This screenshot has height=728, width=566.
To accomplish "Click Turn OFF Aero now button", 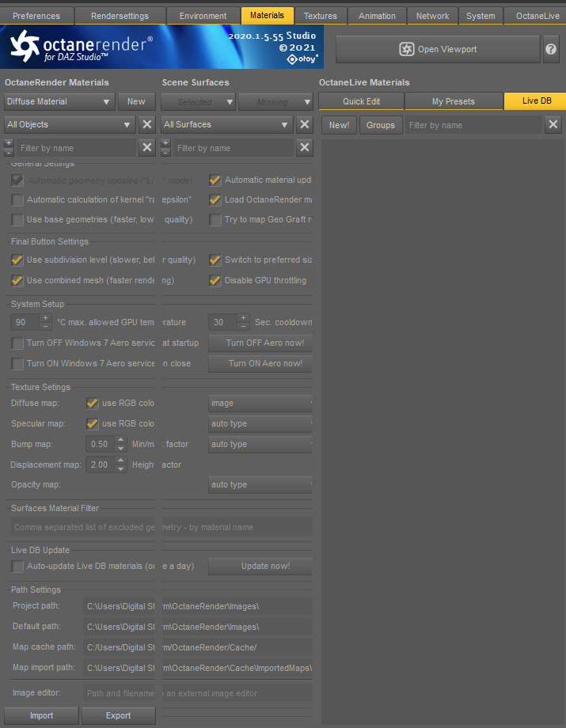I will pyautogui.click(x=260, y=343).
